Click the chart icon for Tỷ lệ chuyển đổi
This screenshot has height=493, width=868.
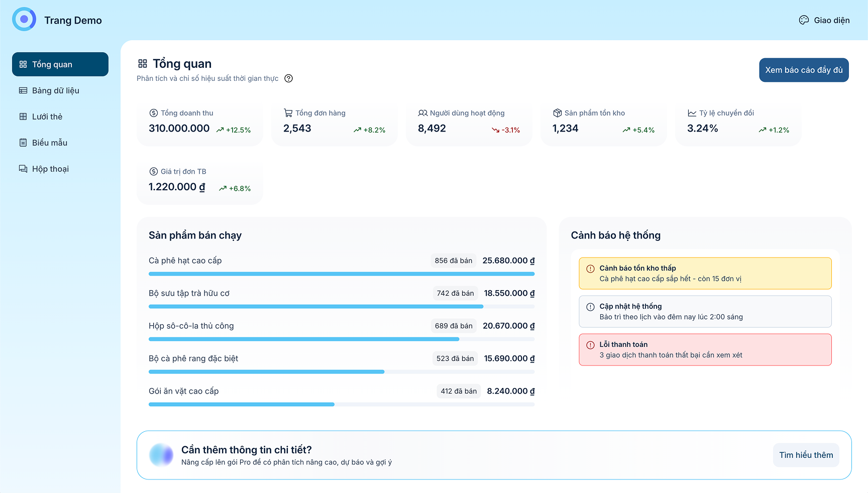692,113
